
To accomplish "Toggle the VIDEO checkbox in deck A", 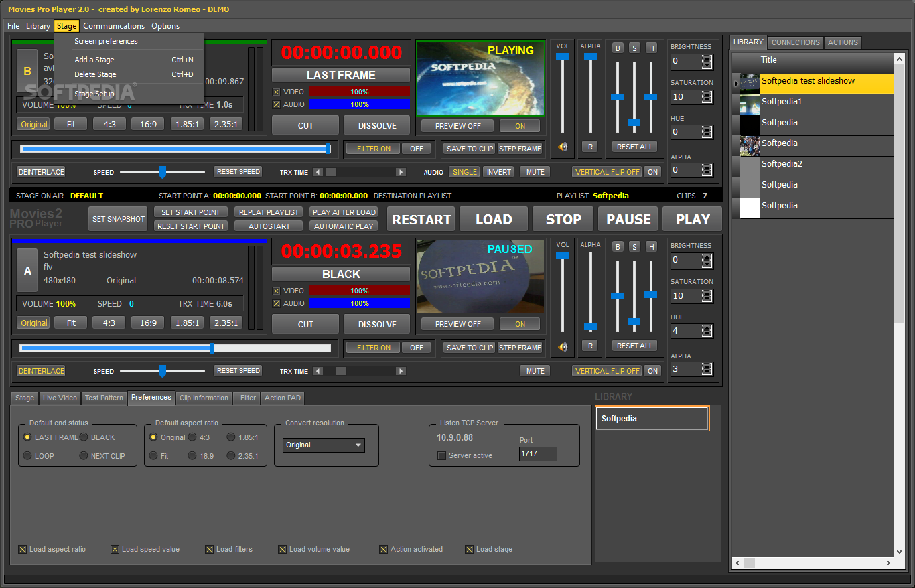I will (x=277, y=291).
